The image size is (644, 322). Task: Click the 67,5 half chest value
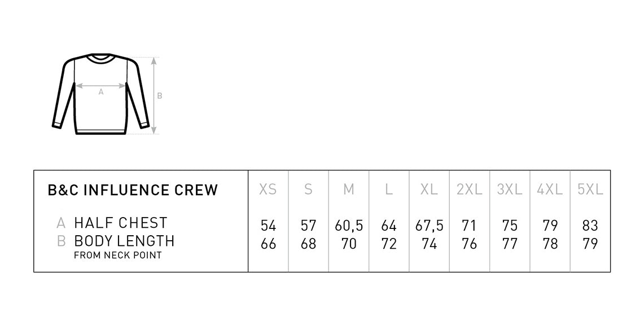click(x=429, y=226)
